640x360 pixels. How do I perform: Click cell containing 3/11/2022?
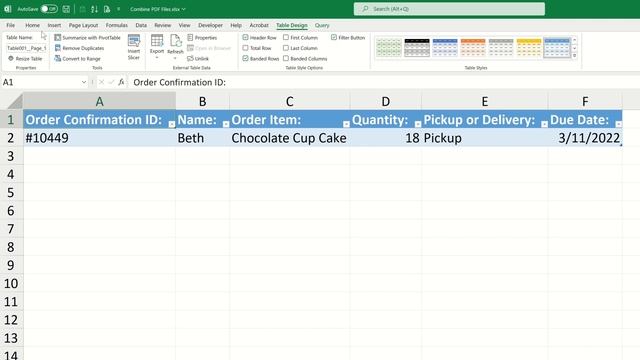coord(585,138)
